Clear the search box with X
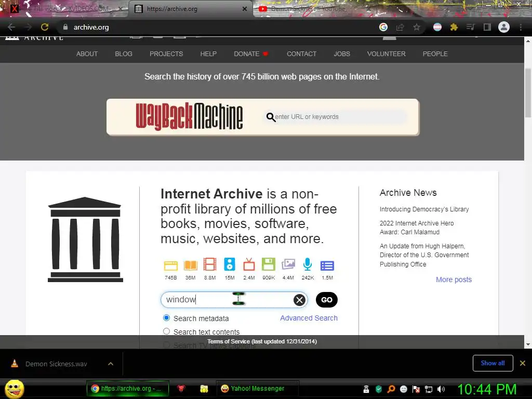The image size is (532, 399). click(x=299, y=300)
